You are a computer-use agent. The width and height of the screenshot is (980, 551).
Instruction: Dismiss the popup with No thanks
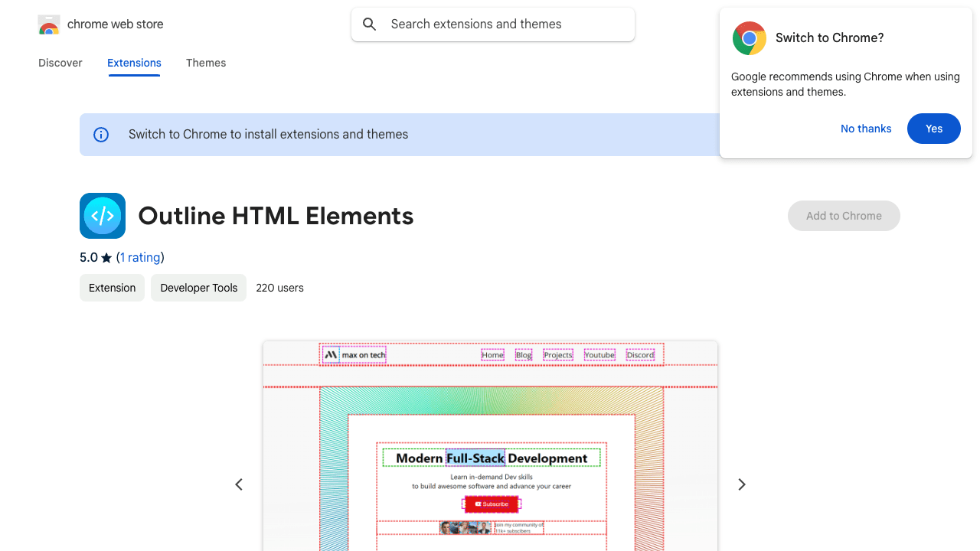tap(866, 129)
